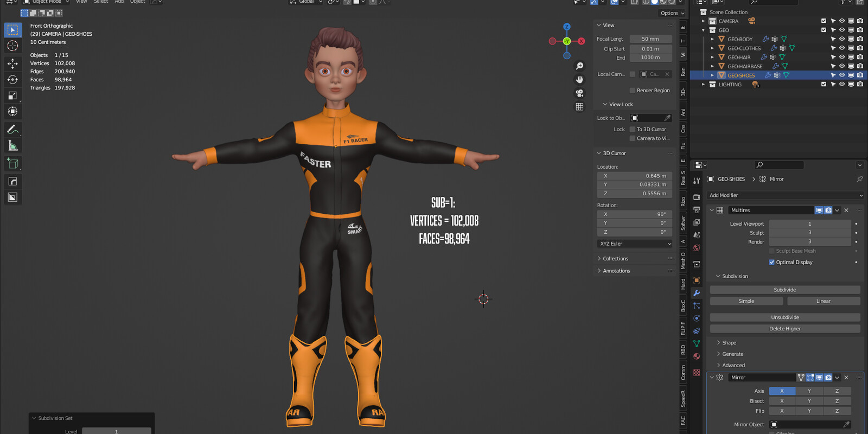Click the Delete Higher button
This screenshot has height=434, width=868.
785,329
